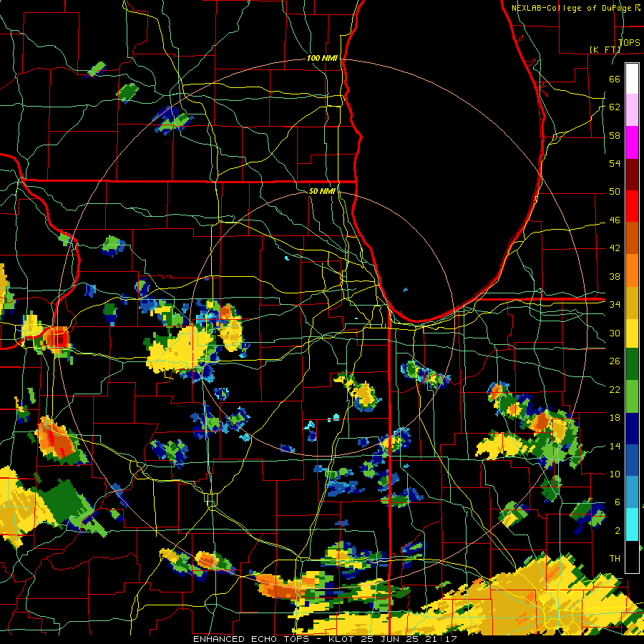
Task: Click the dark green legend swatch
Action: 632,364
